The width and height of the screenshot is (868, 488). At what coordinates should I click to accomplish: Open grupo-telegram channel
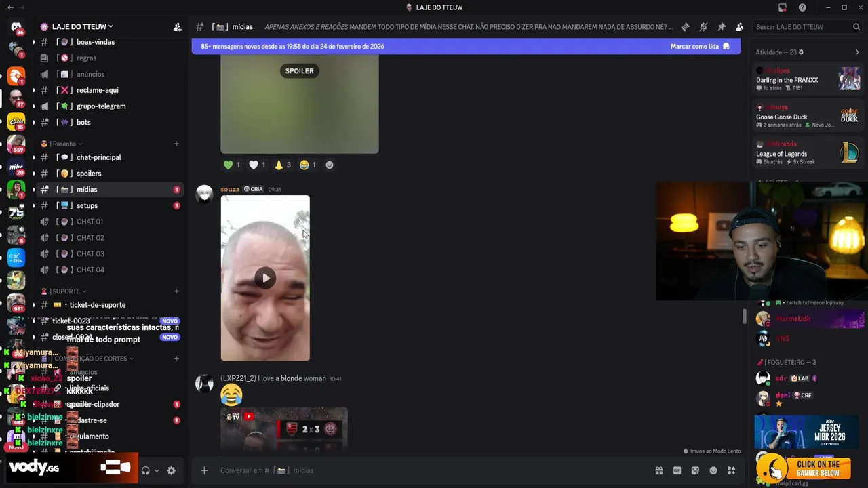point(108,106)
